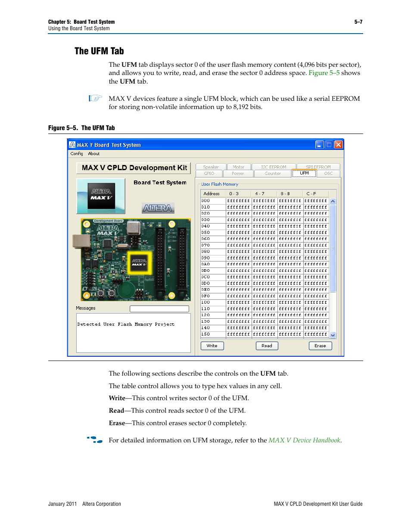Click the grey Altera logo
This screenshot has width=411, height=532.
[158, 208]
